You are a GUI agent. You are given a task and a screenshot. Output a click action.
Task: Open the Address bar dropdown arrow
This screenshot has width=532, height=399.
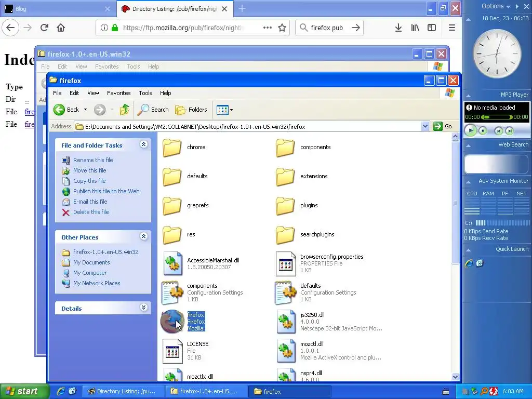click(x=425, y=127)
